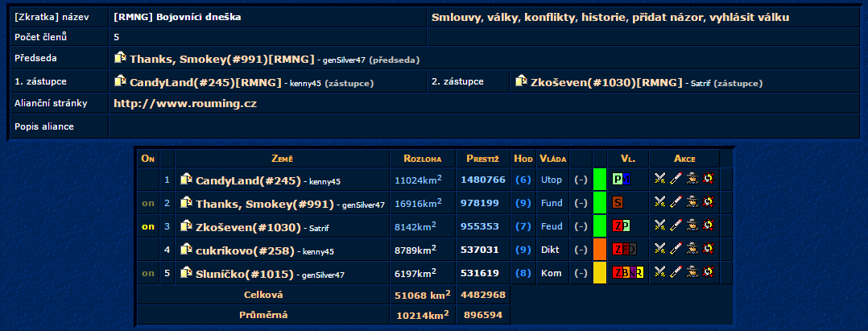The image size is (868, 331).
Task: Click brown S badge in Thanks, Smokey row
Action: click(x=618, y=203)
